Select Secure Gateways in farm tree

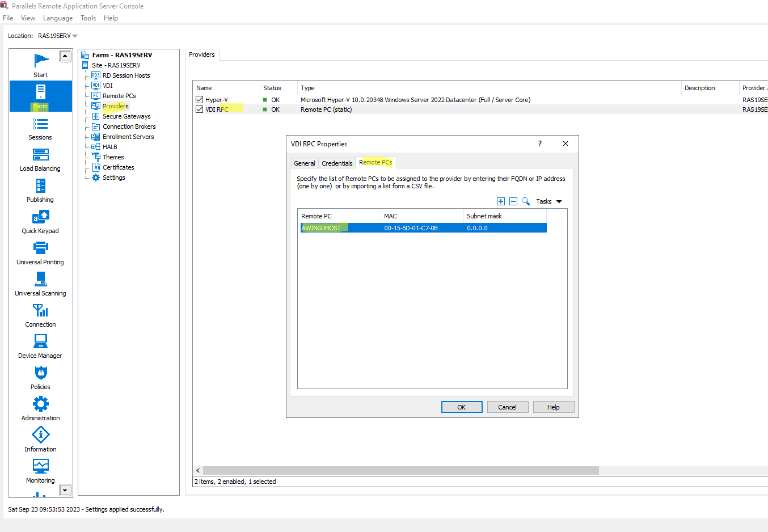point(126,116)
